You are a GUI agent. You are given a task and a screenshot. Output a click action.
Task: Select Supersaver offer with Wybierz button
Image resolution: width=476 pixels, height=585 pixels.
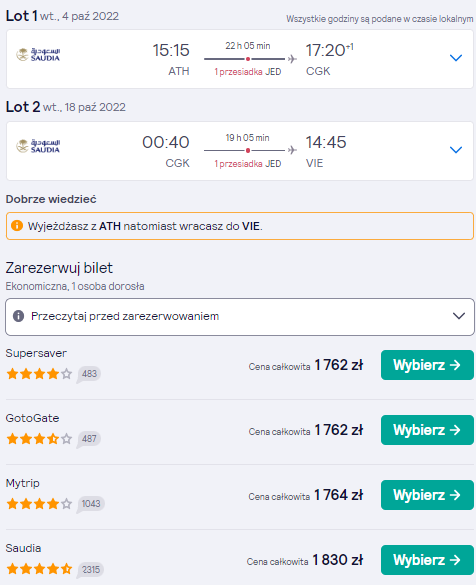click(427, 365)
